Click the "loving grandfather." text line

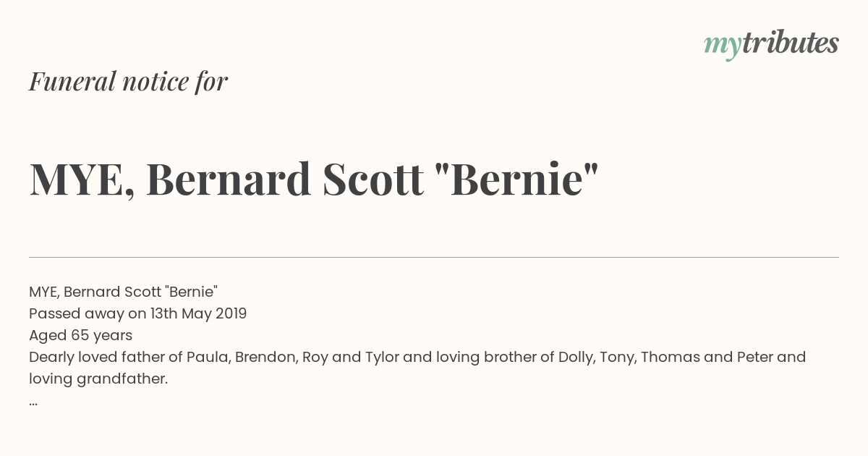(x=98, y=379)
